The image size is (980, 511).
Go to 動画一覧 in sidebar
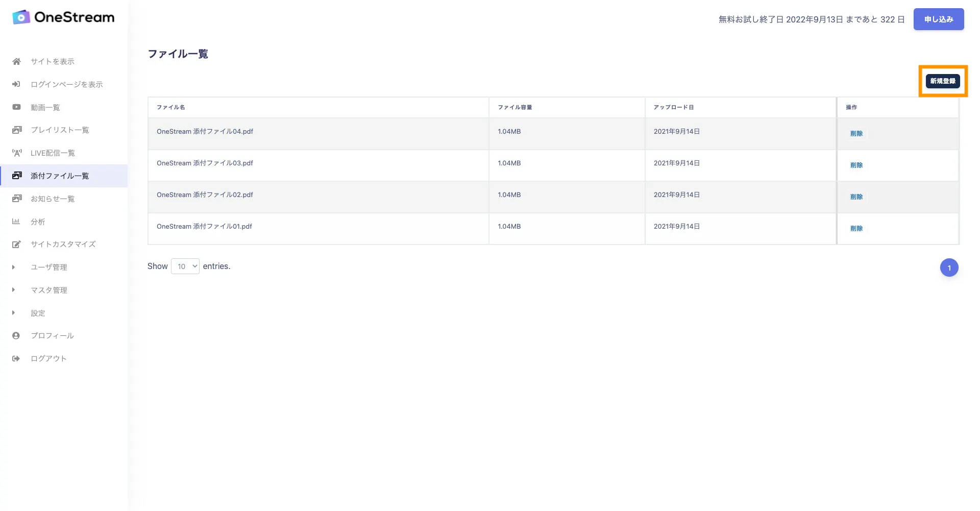(45, 107)
